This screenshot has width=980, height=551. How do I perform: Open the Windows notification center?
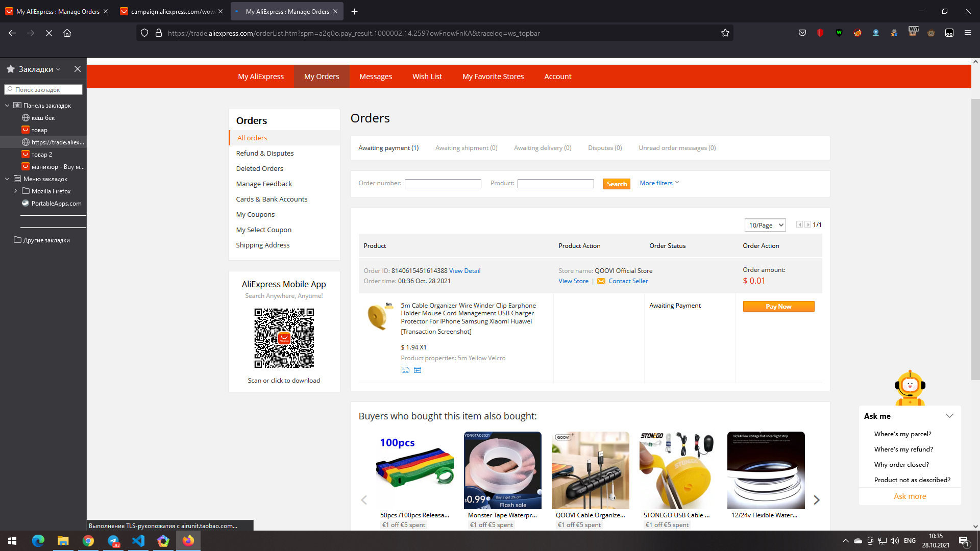[x=964, y=541]
